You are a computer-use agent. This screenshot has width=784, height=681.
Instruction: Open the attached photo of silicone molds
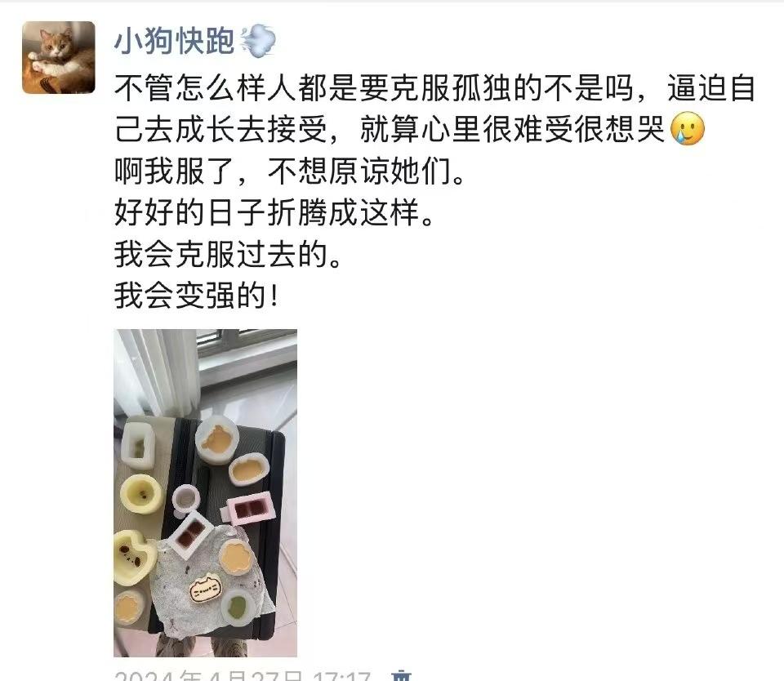206,492
